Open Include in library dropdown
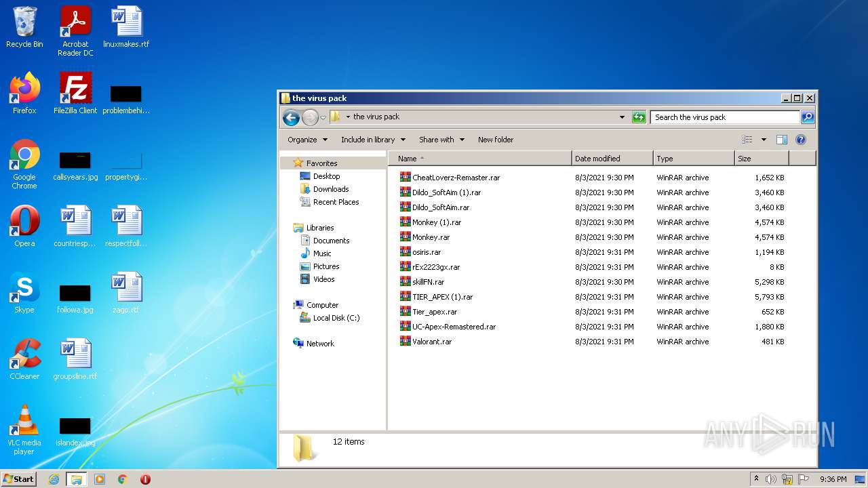The image size is (868, 488). [373, 140]
